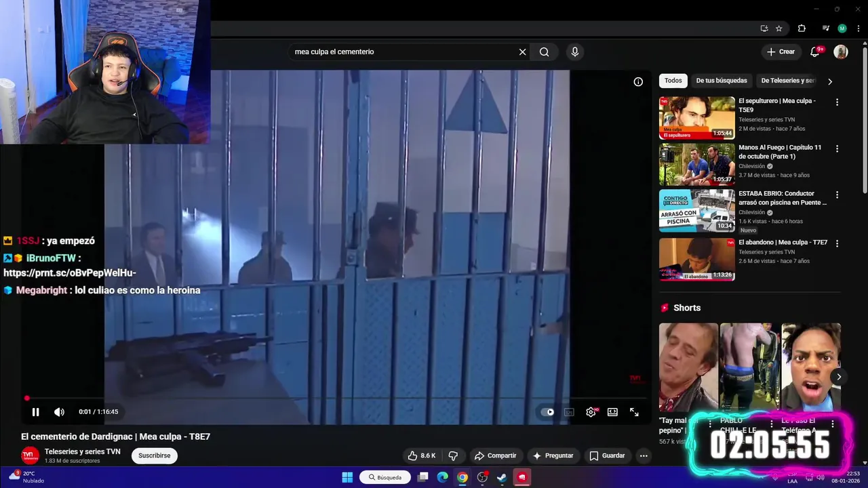Open options for 'Tay mal del pepino' short
Viewport: 868px width, 488px height.
pyautogui.click(x=710, y=424)
